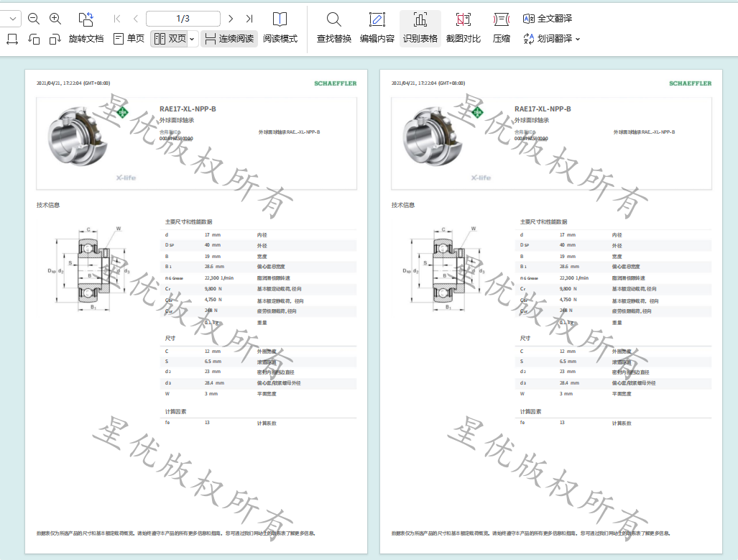
Task: Click the rotate document icon
Action: [86, 19]
